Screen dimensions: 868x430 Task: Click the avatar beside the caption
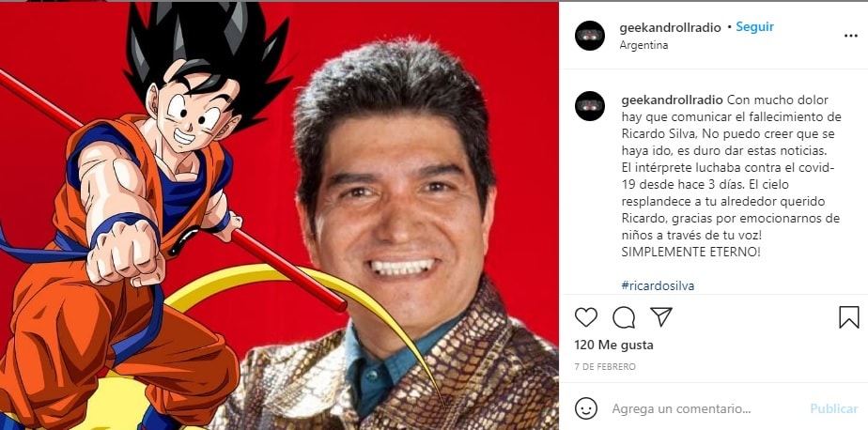(590, 106)
